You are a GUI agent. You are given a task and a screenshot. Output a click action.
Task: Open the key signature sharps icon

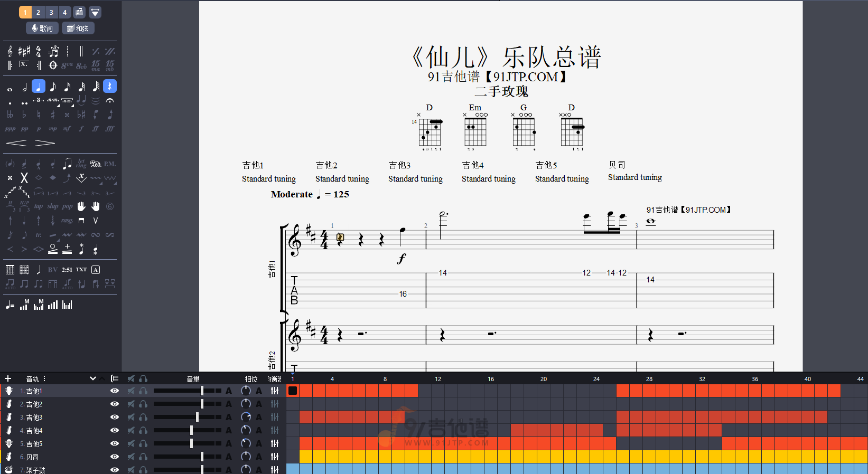[x=24, y=51]
